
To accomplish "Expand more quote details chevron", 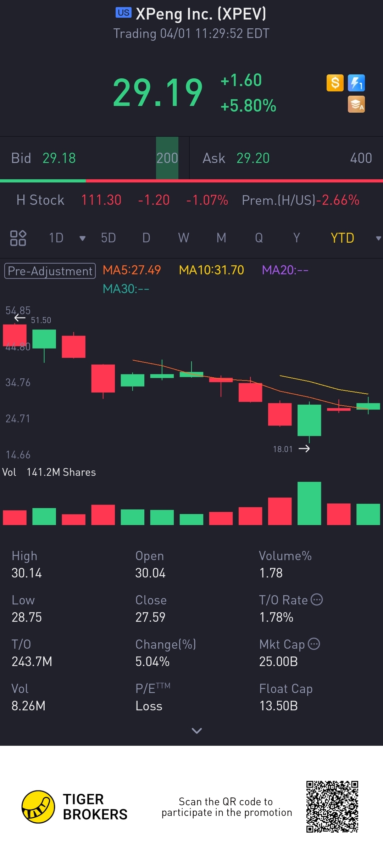I will click(196, 731).
